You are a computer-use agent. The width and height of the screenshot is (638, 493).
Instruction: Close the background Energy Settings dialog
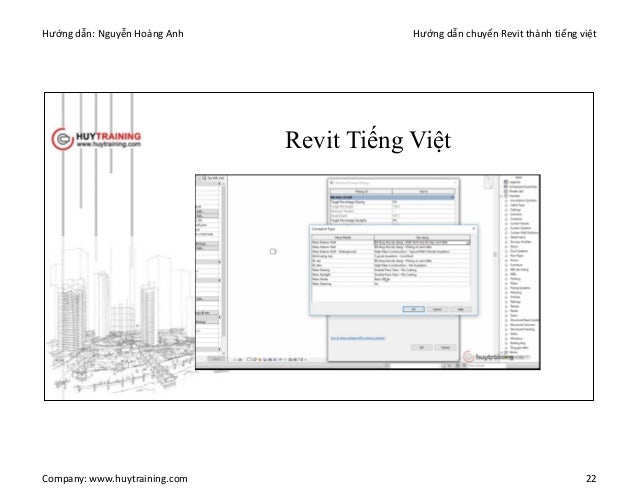click(455, 183)
